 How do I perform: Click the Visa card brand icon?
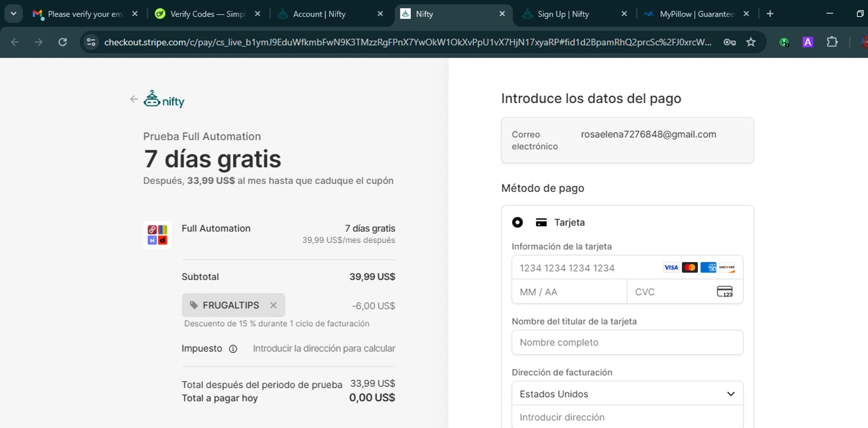click(x=671, y=268)
